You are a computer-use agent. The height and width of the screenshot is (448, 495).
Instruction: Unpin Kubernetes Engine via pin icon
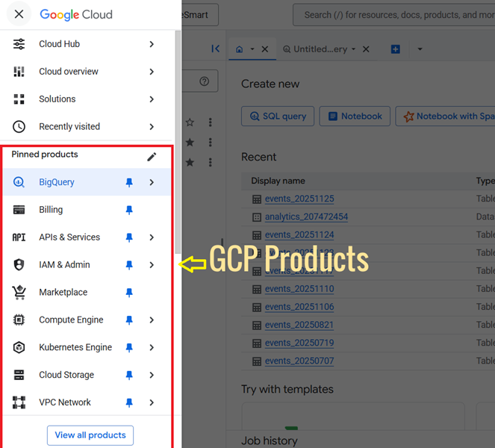[x=129, y=348]
